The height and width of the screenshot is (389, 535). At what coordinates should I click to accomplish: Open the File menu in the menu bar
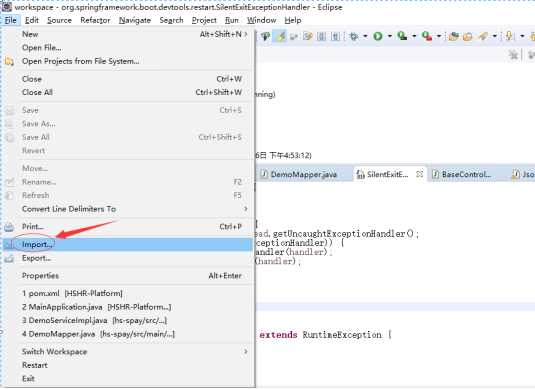[11, 20]
